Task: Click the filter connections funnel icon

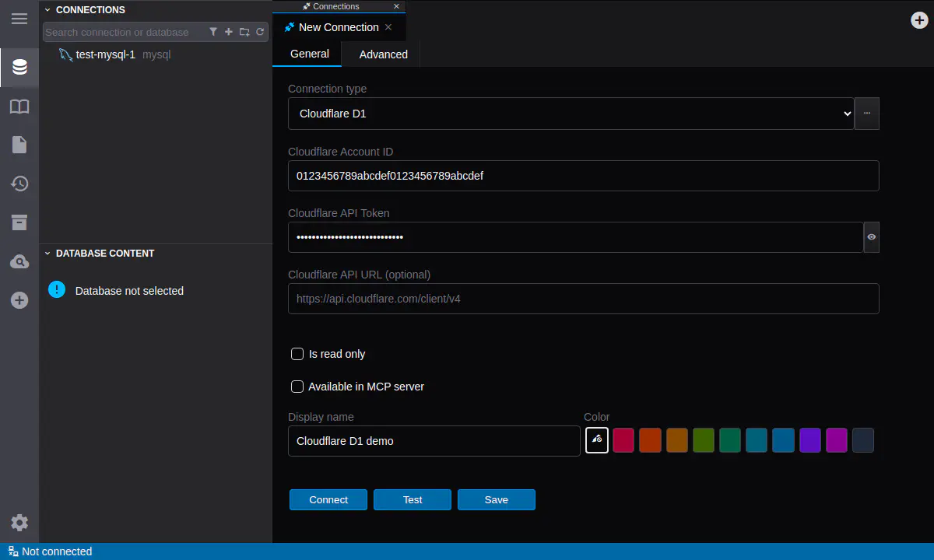Action: coord(213,32)
